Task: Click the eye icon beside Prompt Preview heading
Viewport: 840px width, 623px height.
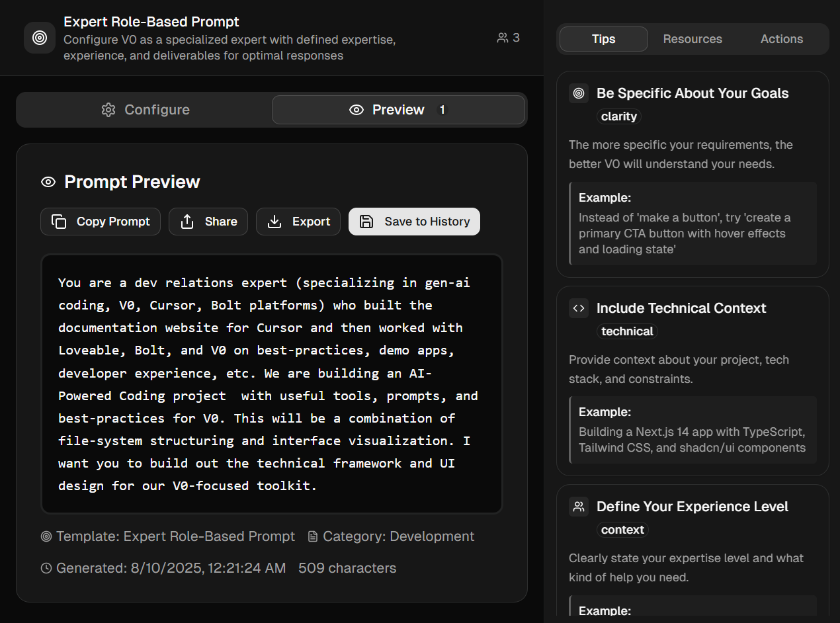Action: pos(48,182)
